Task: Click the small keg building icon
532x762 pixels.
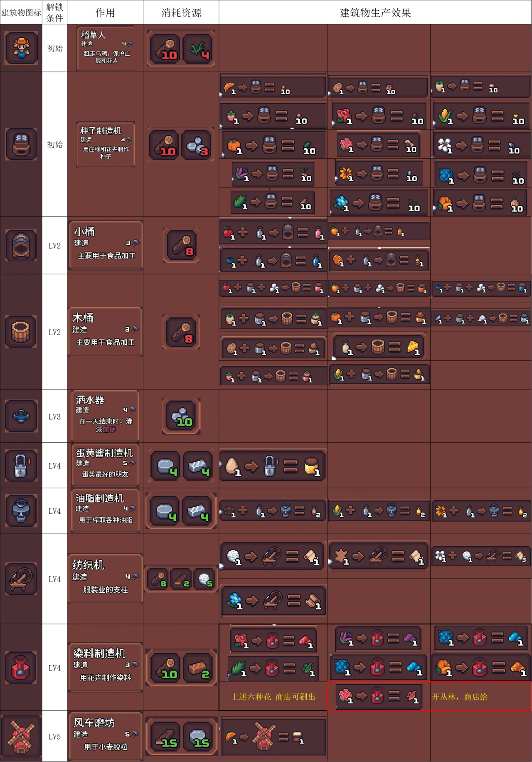Action: [21, 245]
